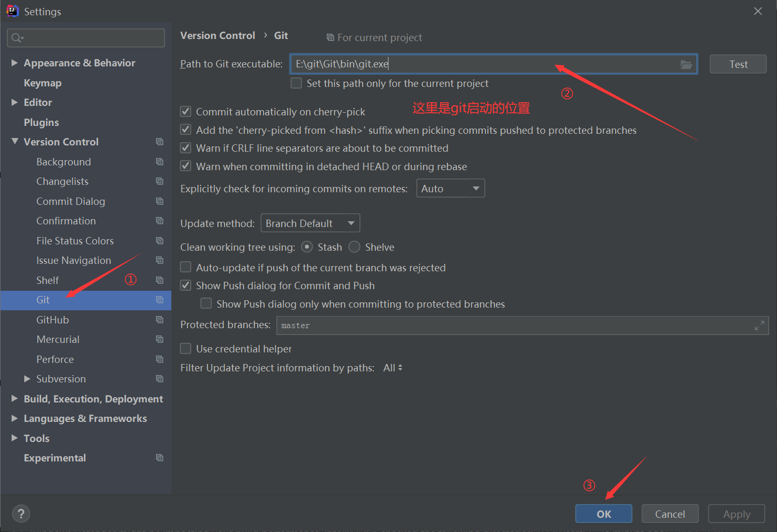
Task: Click project-level icon next to Version Control
Action: pos(160,142)
